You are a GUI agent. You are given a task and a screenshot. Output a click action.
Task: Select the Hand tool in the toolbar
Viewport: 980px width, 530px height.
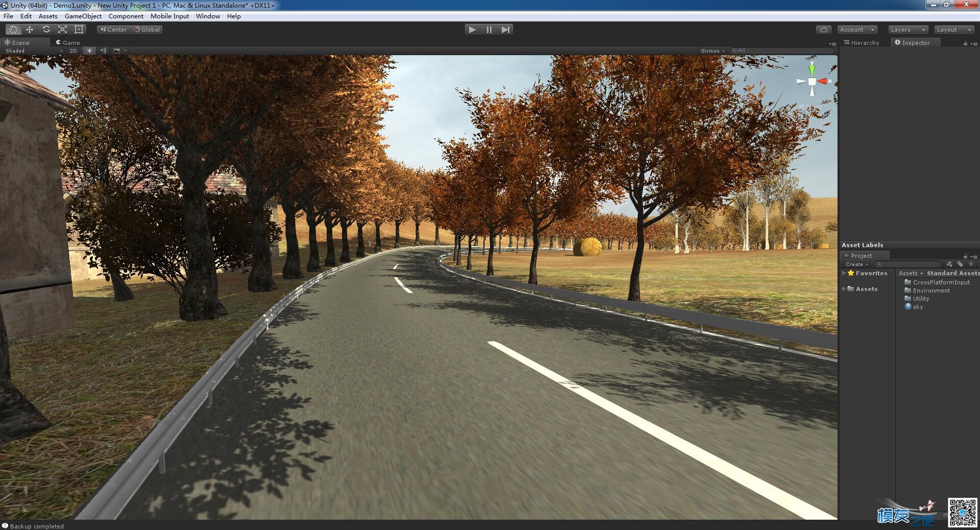(x=13, y=30)
